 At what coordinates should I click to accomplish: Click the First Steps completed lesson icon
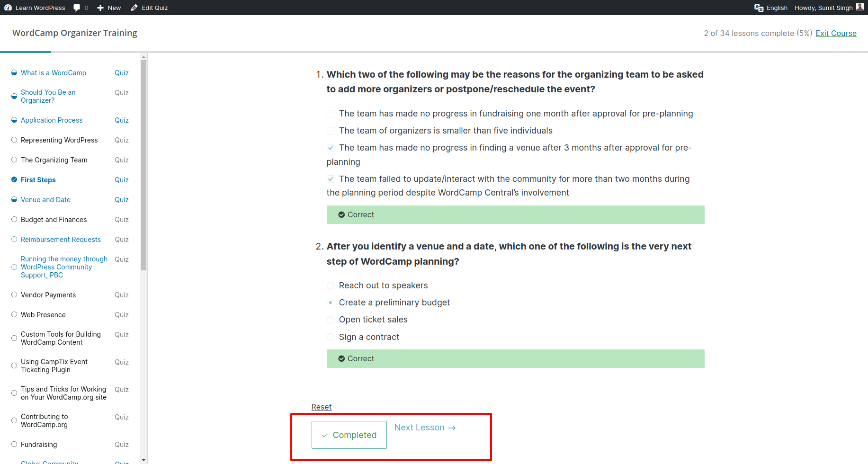[14, 179]
